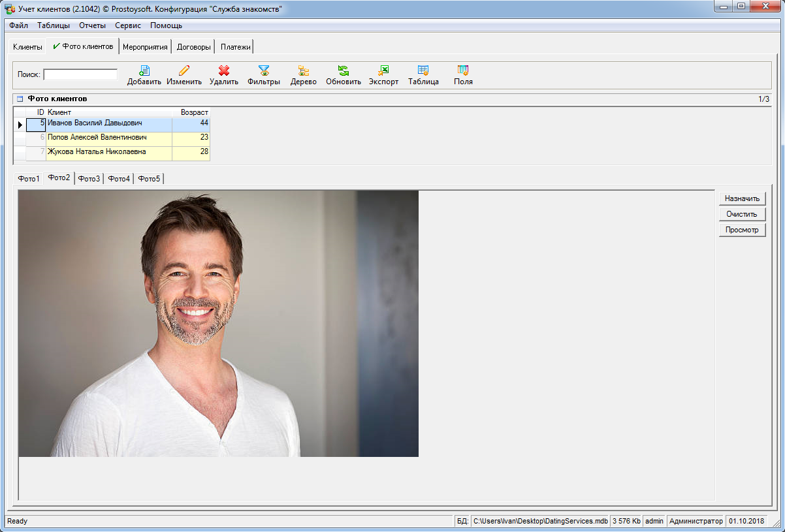Click in the Поиск search field
Screen dimensions: 785x532
(x=80, y=74)
